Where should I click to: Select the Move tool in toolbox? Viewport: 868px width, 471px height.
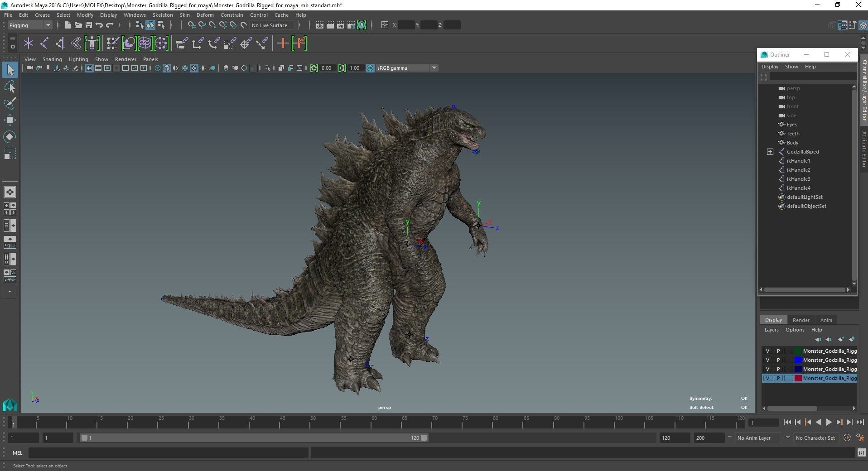(x=10, y=120)
